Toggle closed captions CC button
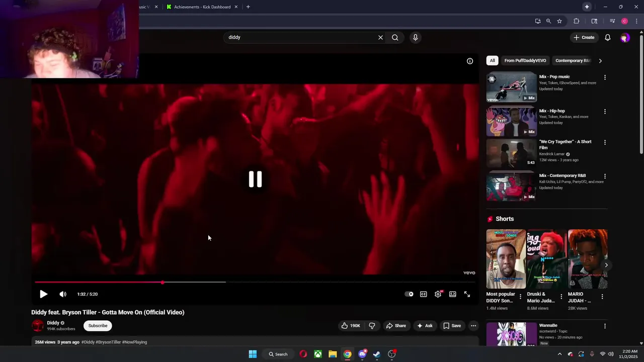644x362 pixels. [424, 294]
